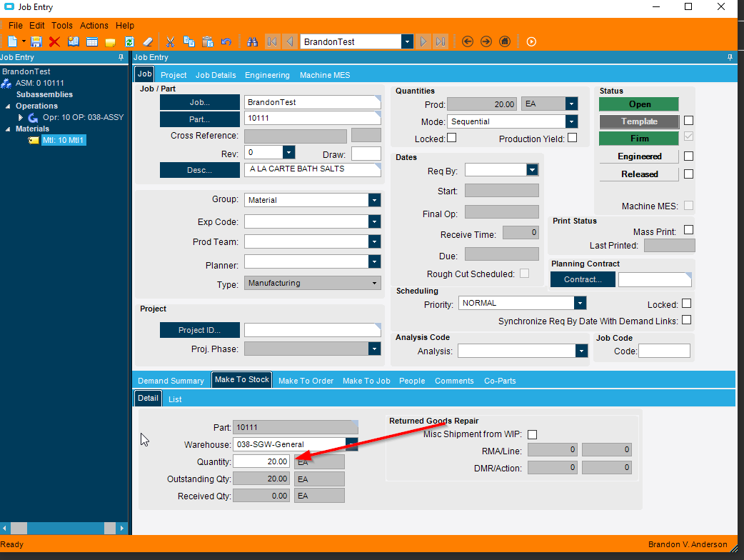Click the Make To Stock Quantity field
744x560 pixels.
tap(261, 461)
